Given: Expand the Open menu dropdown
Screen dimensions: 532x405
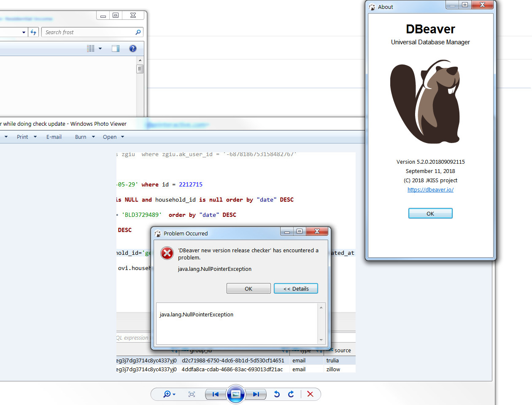Looking at the screenshot, I should [x=122, y=137].
